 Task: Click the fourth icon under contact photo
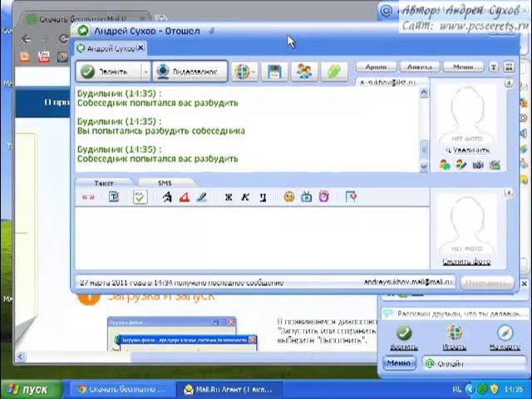pyautogui.click(x=495, y=165)
